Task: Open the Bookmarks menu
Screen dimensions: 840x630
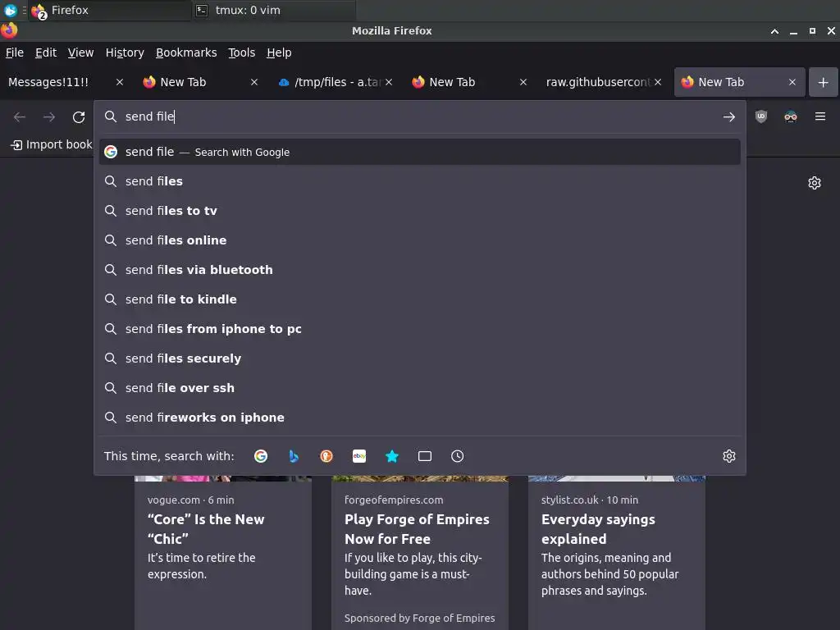Action: click(186, 52)
